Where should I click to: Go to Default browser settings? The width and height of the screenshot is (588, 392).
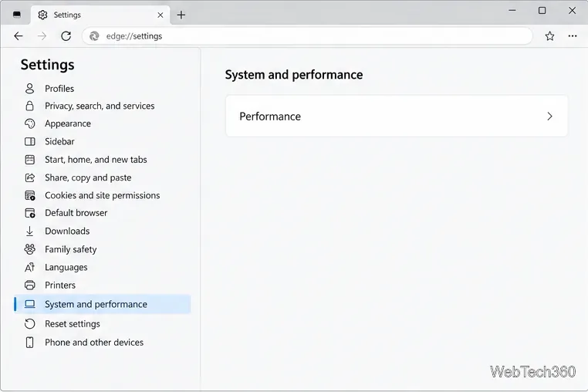(x=76, y=213)
